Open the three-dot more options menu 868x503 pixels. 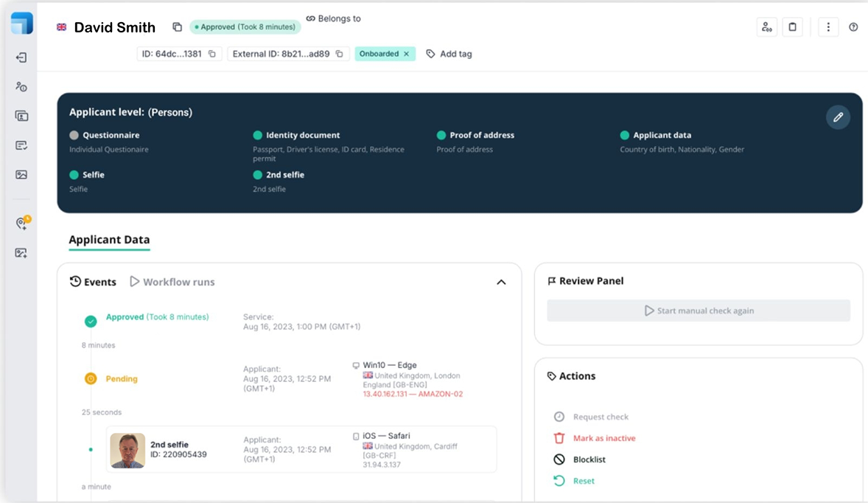828,27
